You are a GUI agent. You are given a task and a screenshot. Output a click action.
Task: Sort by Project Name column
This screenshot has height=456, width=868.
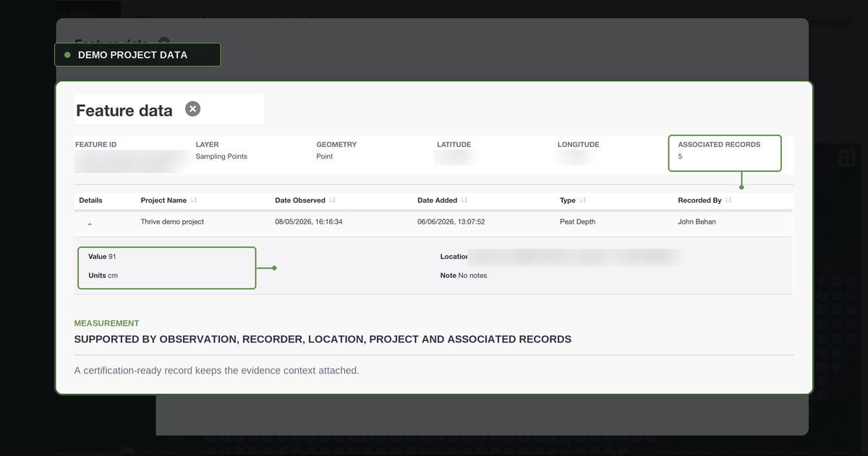194,200
